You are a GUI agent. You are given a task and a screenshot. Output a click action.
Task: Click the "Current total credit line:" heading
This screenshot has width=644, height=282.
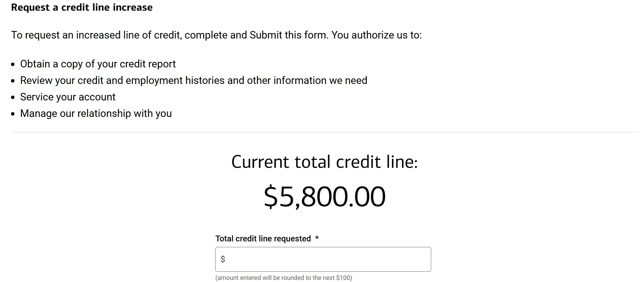pyautogui.click(x=324, y=162)
